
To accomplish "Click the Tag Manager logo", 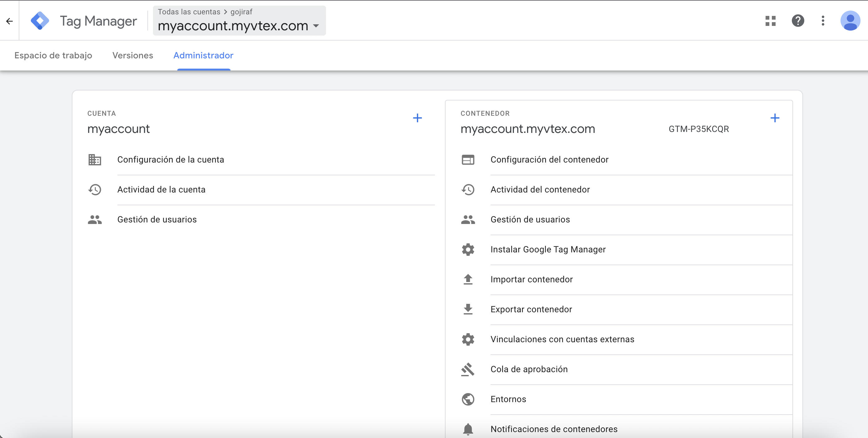I will [40, 21].
